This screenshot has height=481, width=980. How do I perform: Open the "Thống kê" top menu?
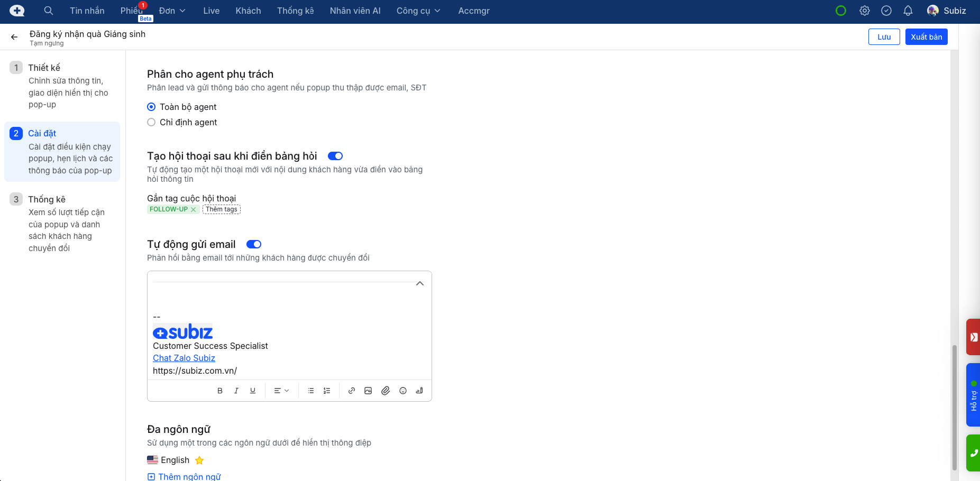tap(295, 11)
